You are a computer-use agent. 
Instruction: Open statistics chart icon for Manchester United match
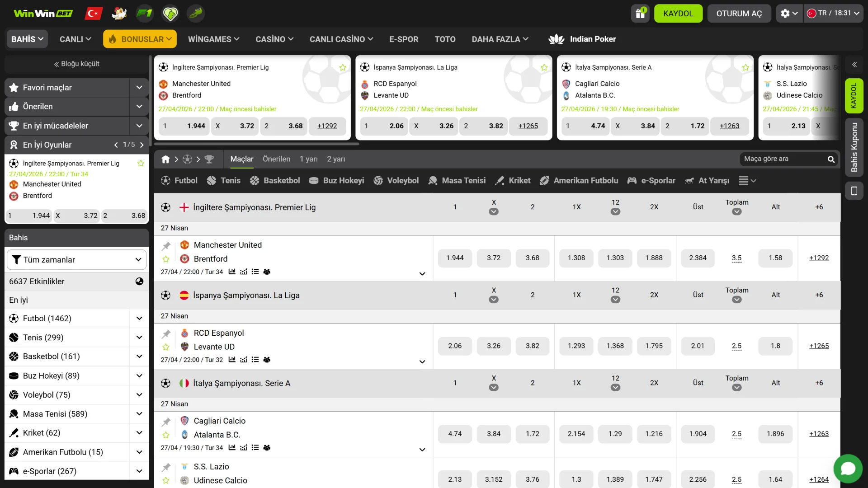click(232, 272)
